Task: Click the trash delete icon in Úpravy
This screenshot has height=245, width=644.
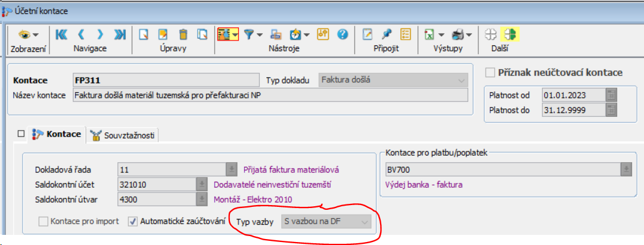Action: pyautogui.click(x=183, y=35)
